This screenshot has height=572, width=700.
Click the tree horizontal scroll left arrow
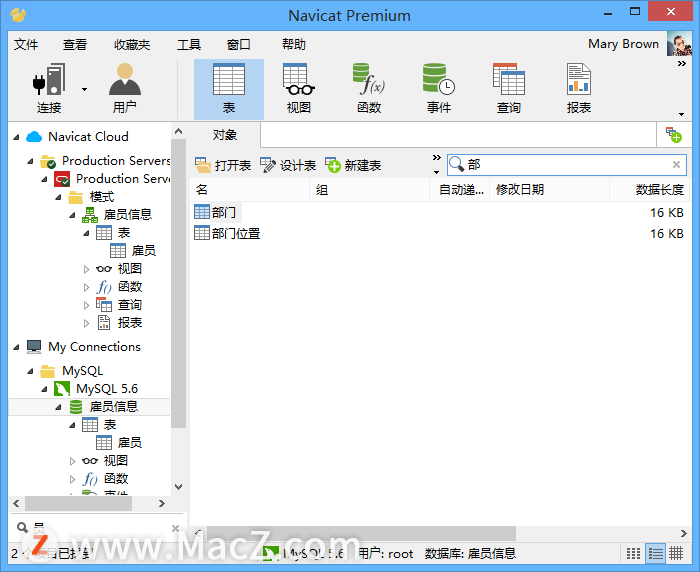click(x=16, y=503)
